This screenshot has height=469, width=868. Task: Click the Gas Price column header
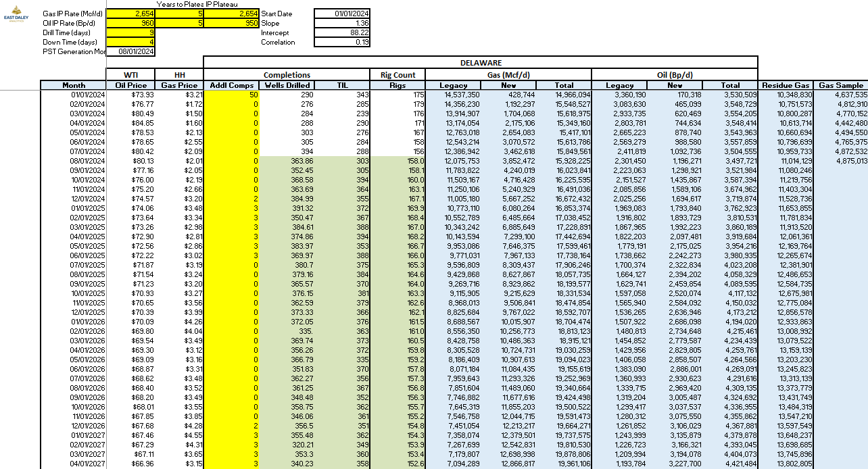click(x=179, y=85)
